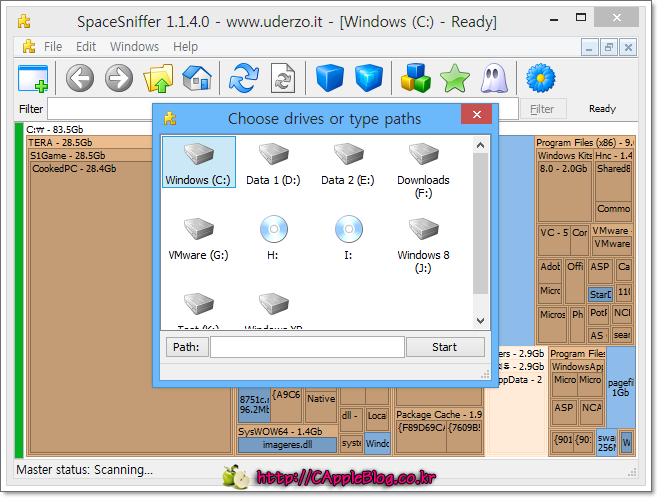Click the folder up-level icon

158,78
